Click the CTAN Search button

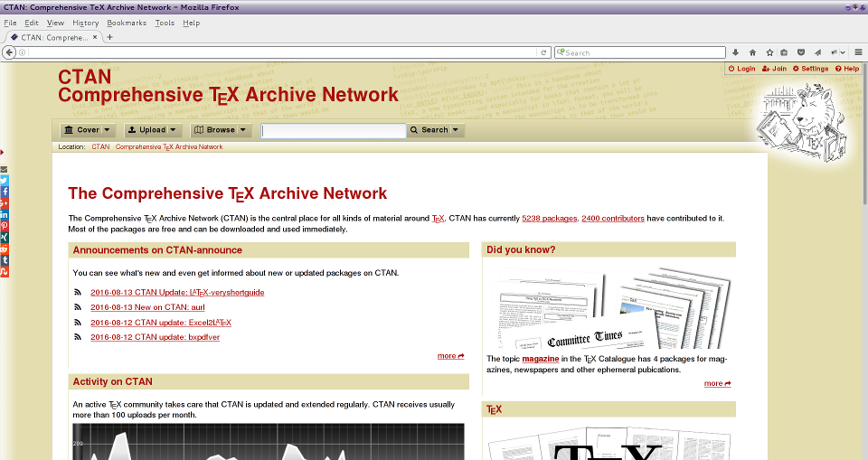(x=429, y=130)
